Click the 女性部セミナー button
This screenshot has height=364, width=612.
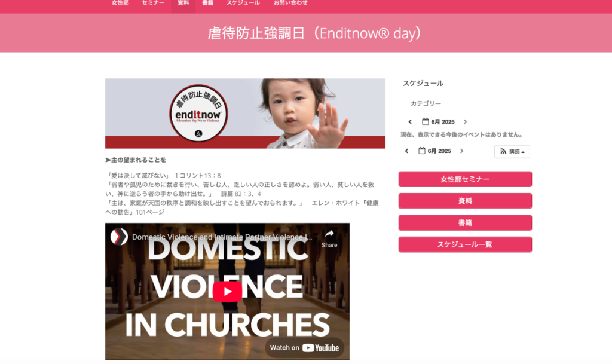[465, 179]
